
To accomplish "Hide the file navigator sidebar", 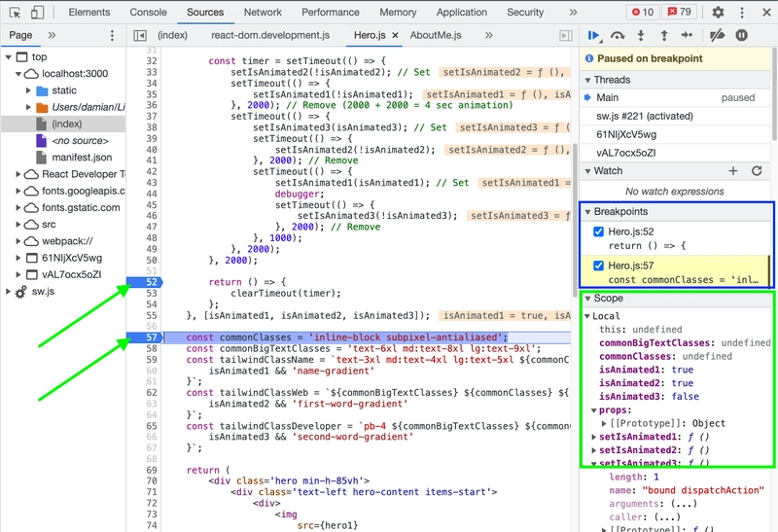I will click(140, 35).
